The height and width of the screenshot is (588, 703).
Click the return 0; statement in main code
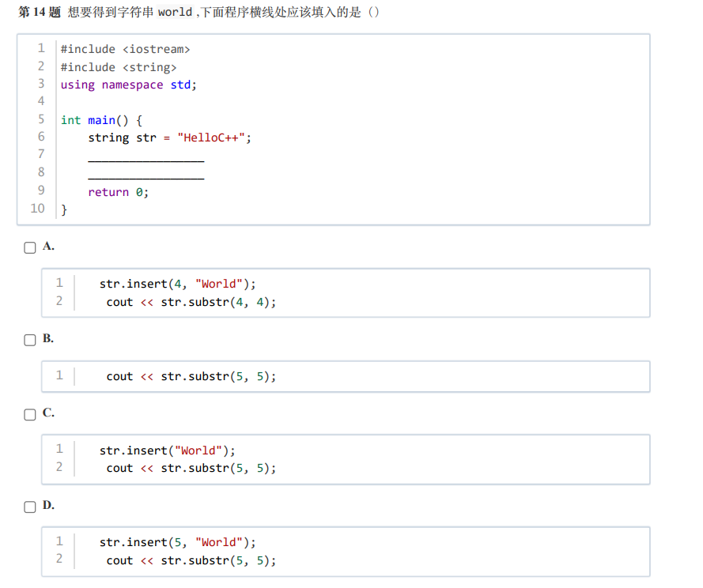[x=118, y=192]
